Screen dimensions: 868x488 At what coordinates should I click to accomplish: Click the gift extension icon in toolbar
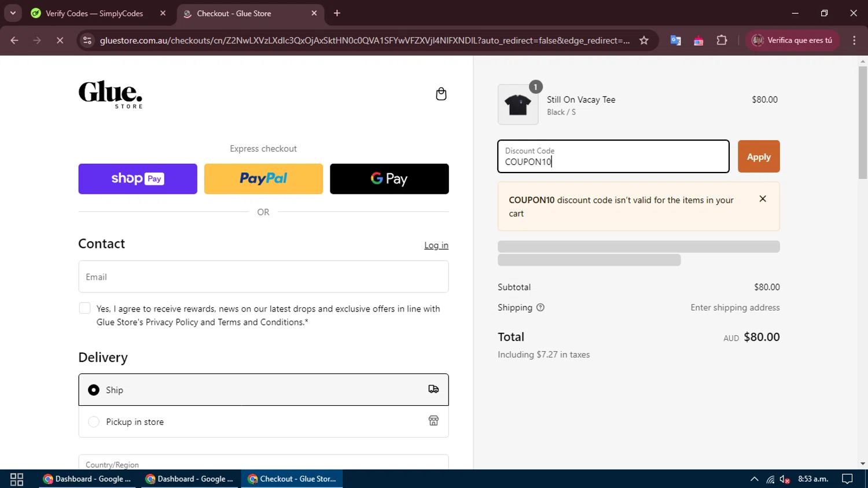[x=698, y=41]
